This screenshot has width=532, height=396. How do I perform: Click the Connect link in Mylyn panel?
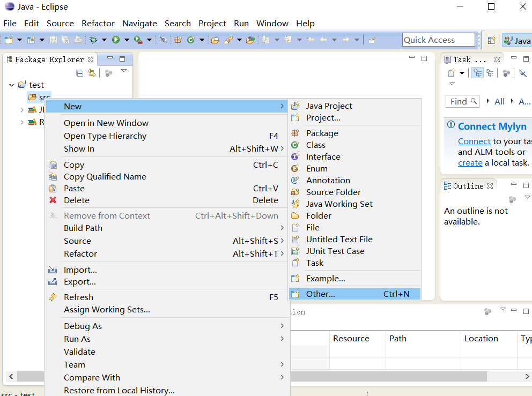coord(474,141)
